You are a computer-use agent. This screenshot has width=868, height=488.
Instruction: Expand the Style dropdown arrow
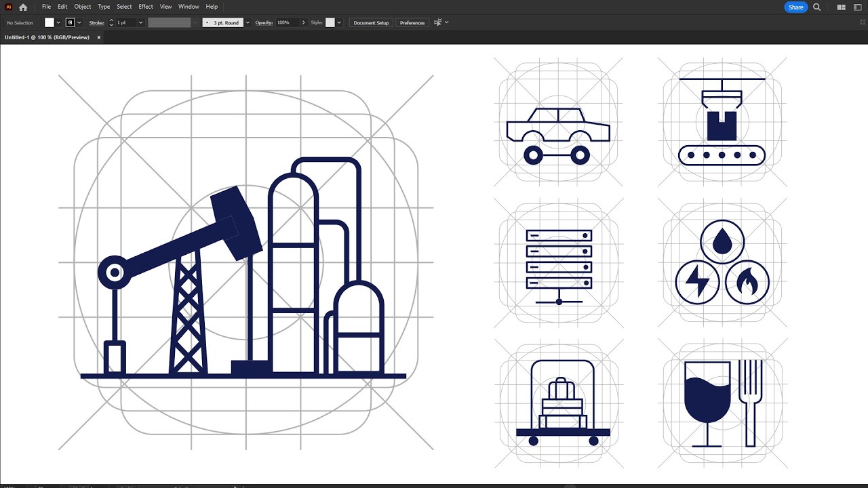[340, 22]
